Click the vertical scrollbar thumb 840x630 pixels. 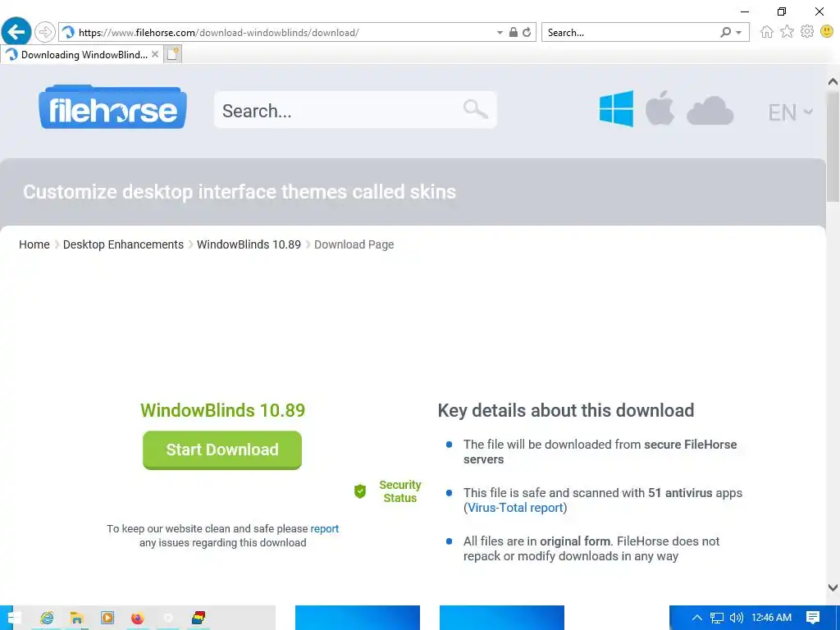pos(833,148)
